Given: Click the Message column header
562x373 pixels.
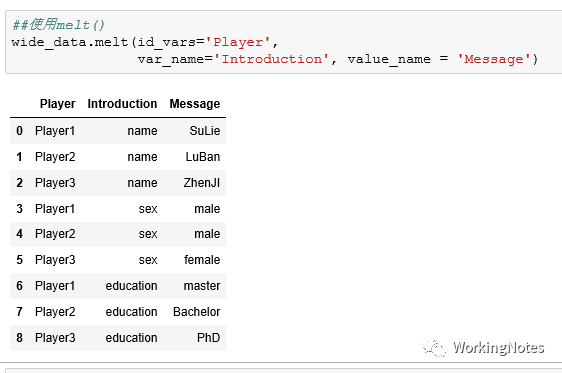Looking at the screenshot, I should point(195,104).
